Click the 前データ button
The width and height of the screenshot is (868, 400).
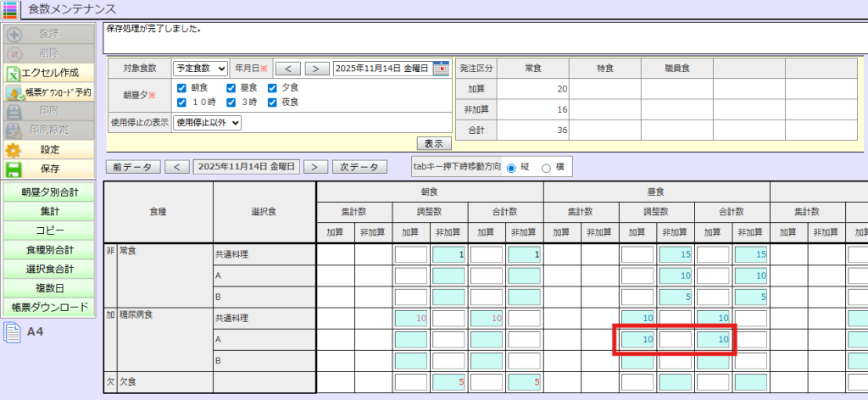[x=131, y=167]
